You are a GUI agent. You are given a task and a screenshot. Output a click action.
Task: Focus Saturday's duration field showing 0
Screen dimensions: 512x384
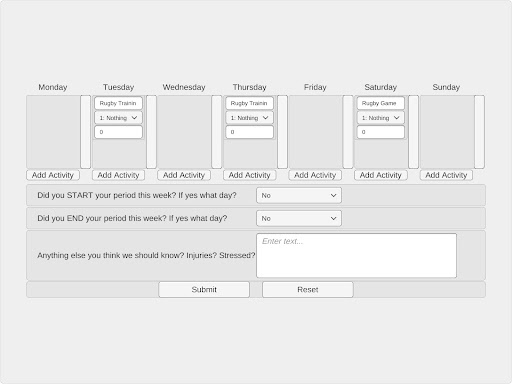[381, 132]
